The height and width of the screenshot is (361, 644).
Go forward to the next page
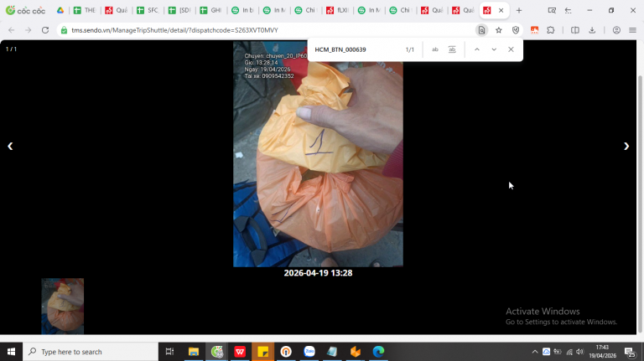(28, 30)
